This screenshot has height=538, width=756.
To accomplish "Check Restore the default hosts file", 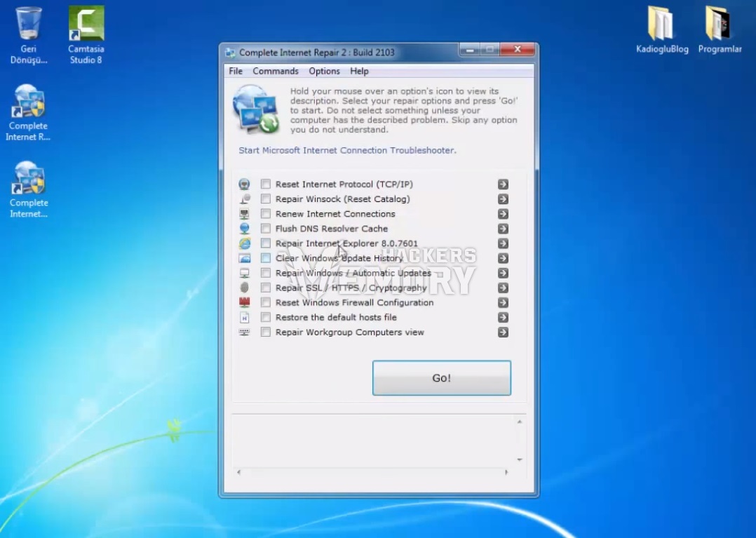I will pos(266,317).
